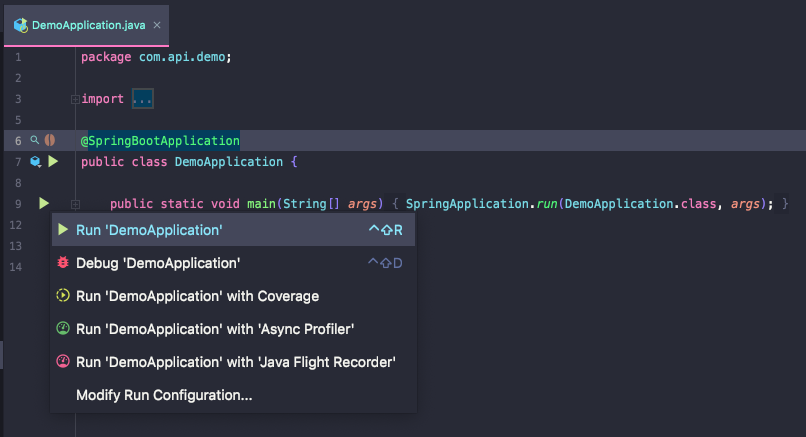
Task: Click the pink Java Flight Recorder icon
Action: tap(63, 361)
